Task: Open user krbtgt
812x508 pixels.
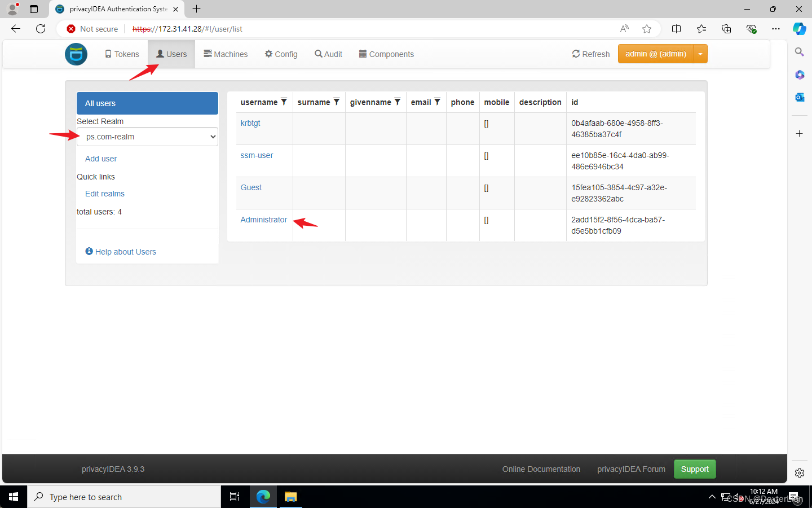Action: (x=250, y=123)
